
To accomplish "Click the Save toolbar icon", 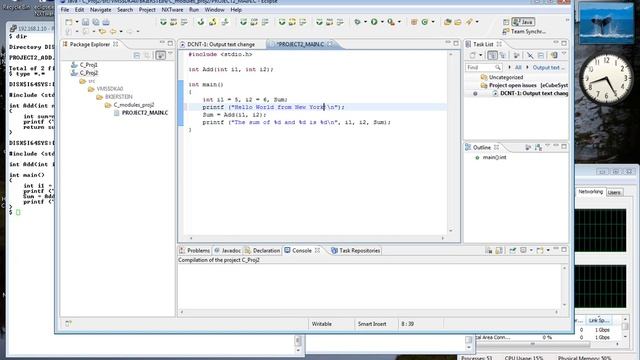I will 85,22.
